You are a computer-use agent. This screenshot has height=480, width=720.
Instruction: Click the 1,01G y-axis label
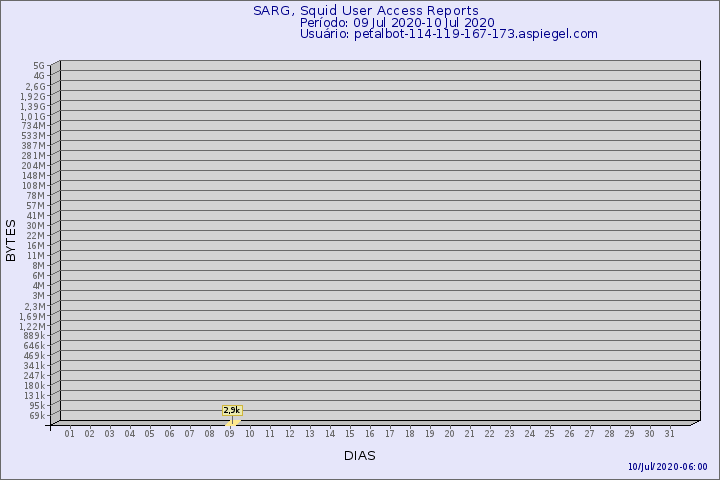(x=33, y=117)
